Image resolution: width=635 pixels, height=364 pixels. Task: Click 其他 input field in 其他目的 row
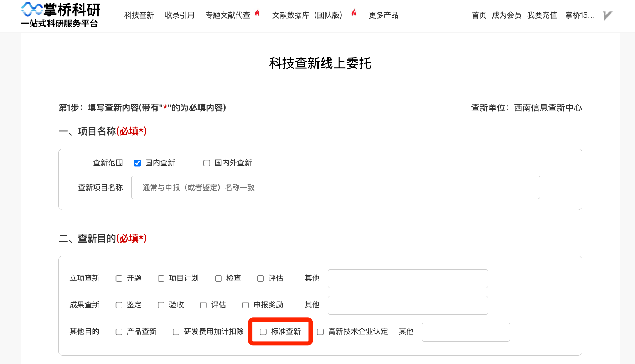click(x=466, y=332)
